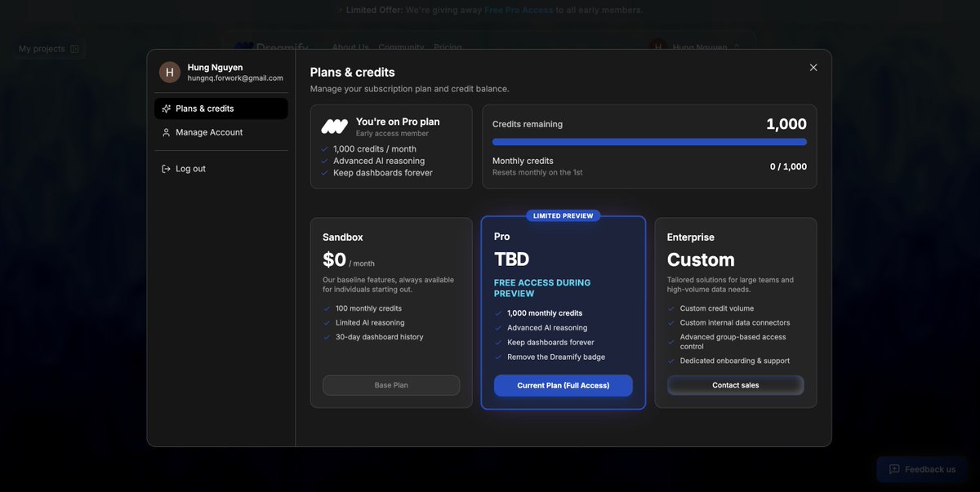This screenshot has width=980, height=492.
Task: Click the Free Pro Access banner link
Action: pos(519,10)
